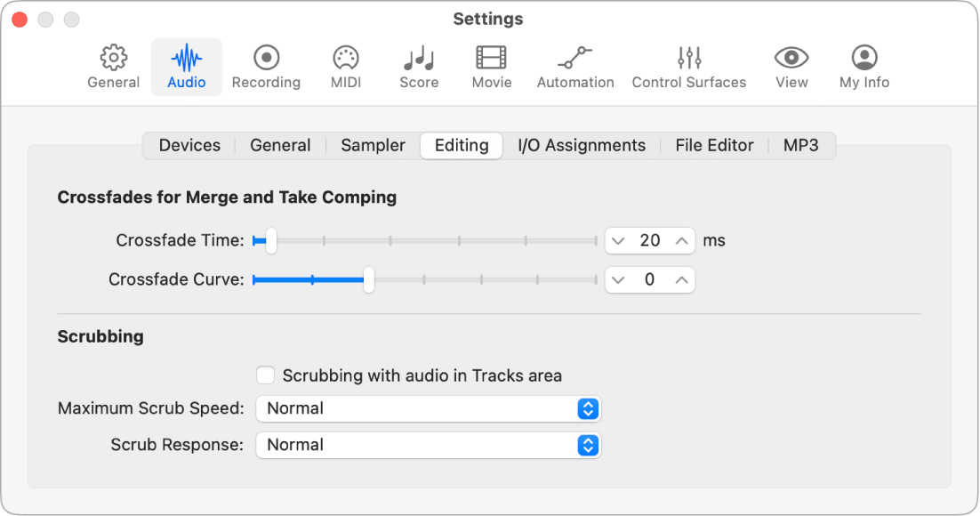Open the MP3 settings tab
This screenshot has height=516, width=980.
801,145
